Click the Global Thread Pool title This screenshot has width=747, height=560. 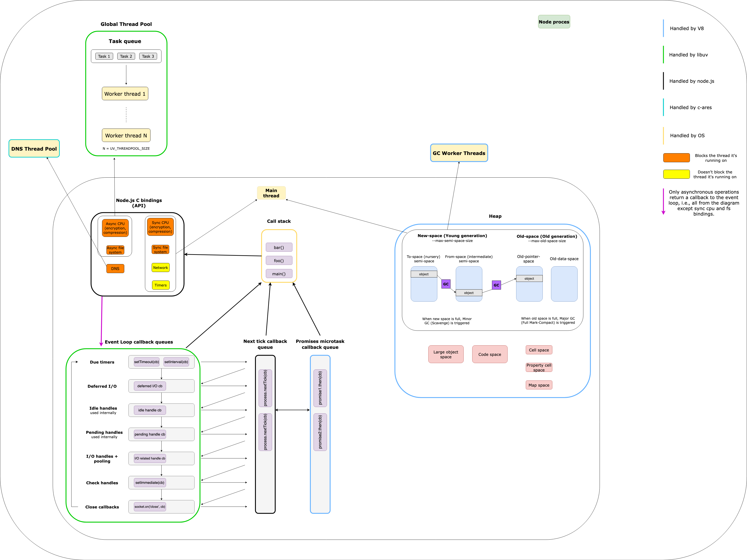click(x=126, y=24)
